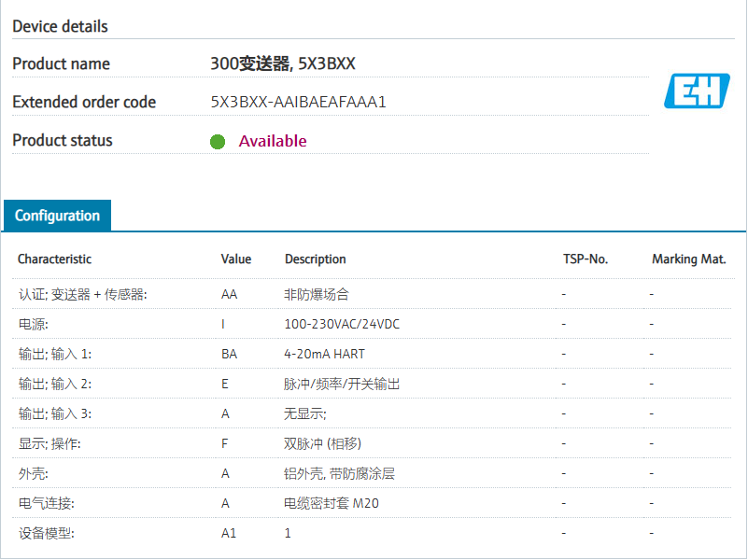Click the Characteristic column header

[55, 259]
